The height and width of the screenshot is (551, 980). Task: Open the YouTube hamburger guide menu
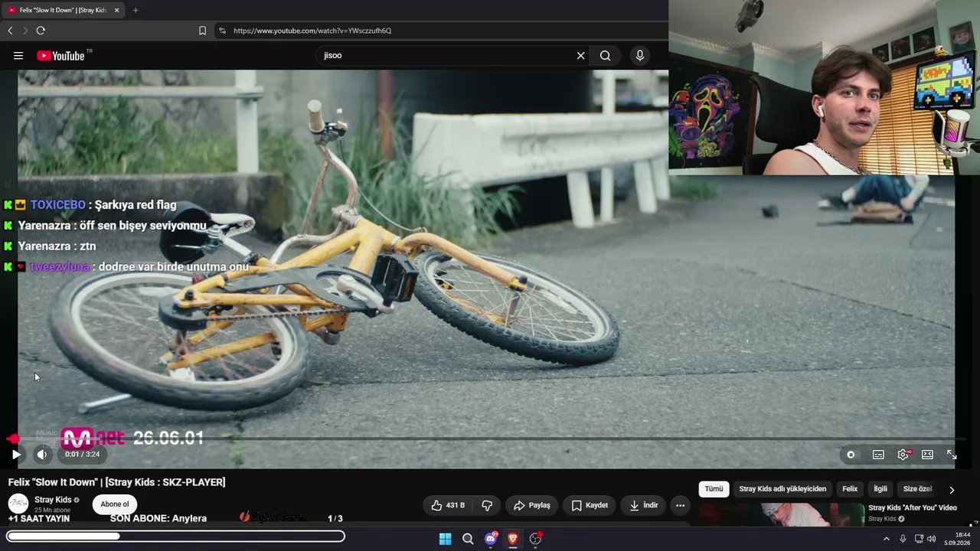click(x=18, y=56)
